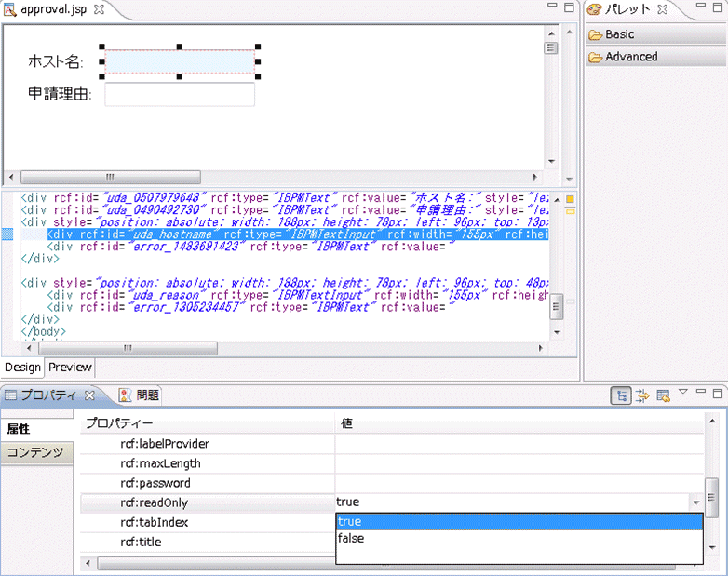Close the approval.jsp editor tab

click(99, 9)
